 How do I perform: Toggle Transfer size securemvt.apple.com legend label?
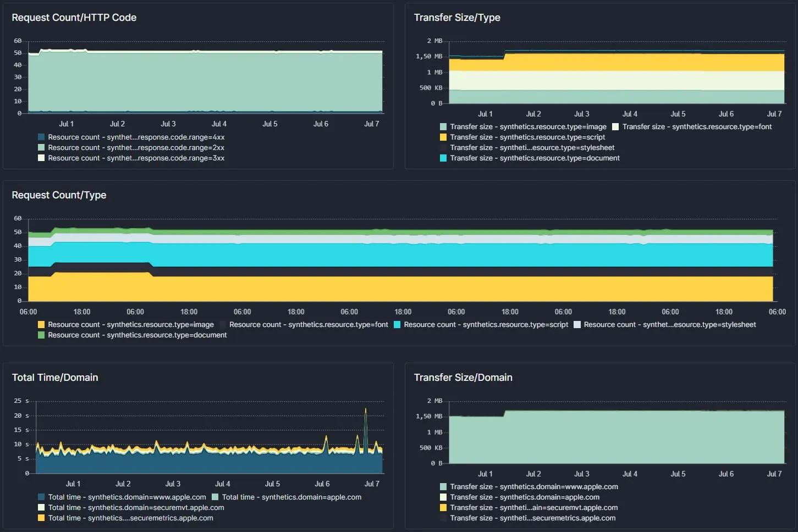[533, 508]
